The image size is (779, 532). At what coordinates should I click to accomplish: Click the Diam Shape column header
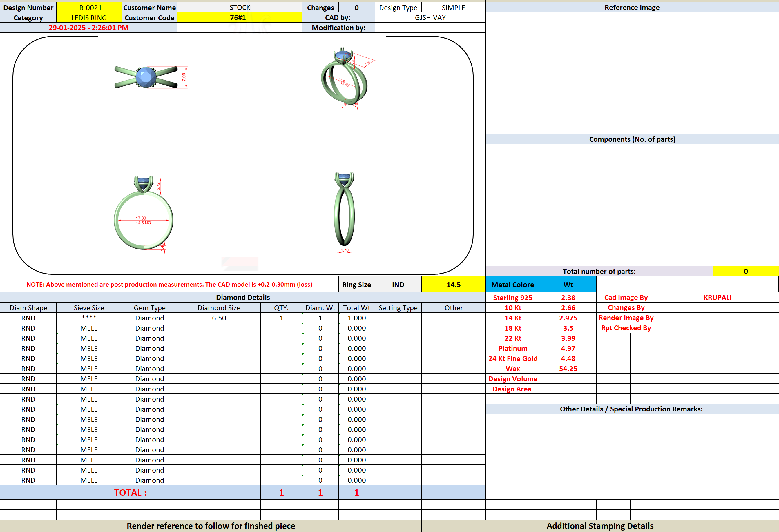(x=28, y=308)
